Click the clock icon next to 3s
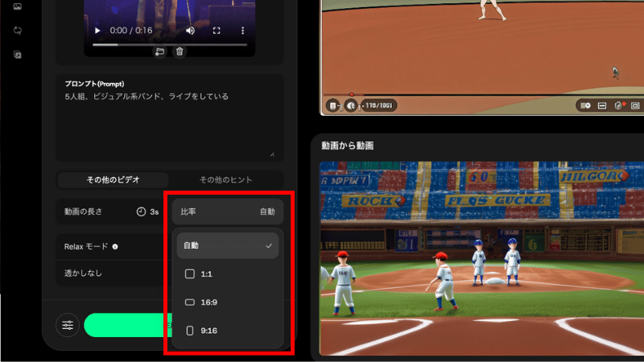Viewport: 644px width, 362px height. click(x=141, y=212)
